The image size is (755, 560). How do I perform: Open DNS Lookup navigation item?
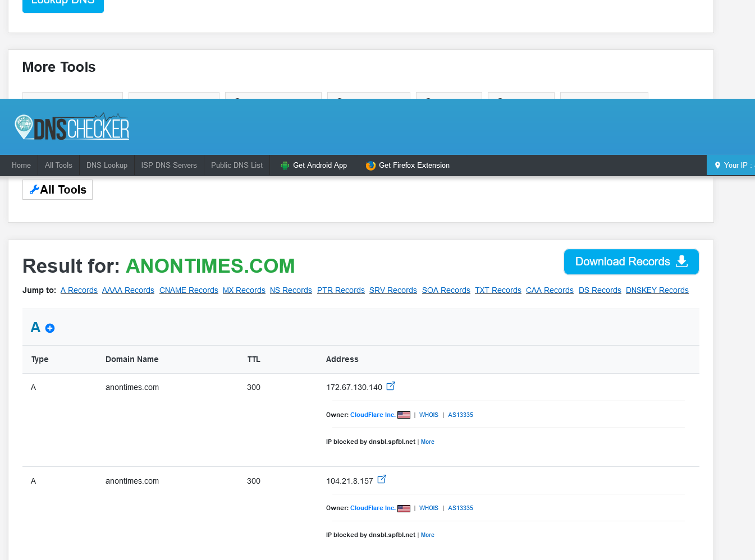point(107,166)
